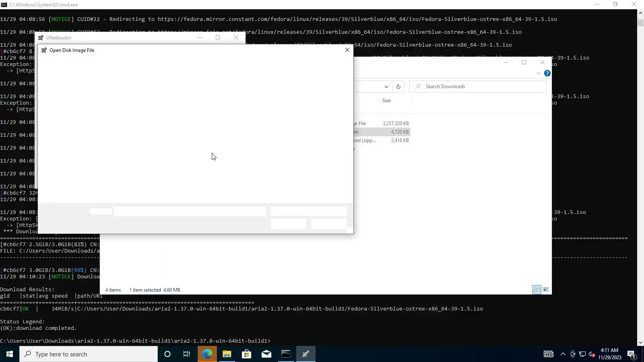Maximize the File Explorer window

click(x=524, y=62)
